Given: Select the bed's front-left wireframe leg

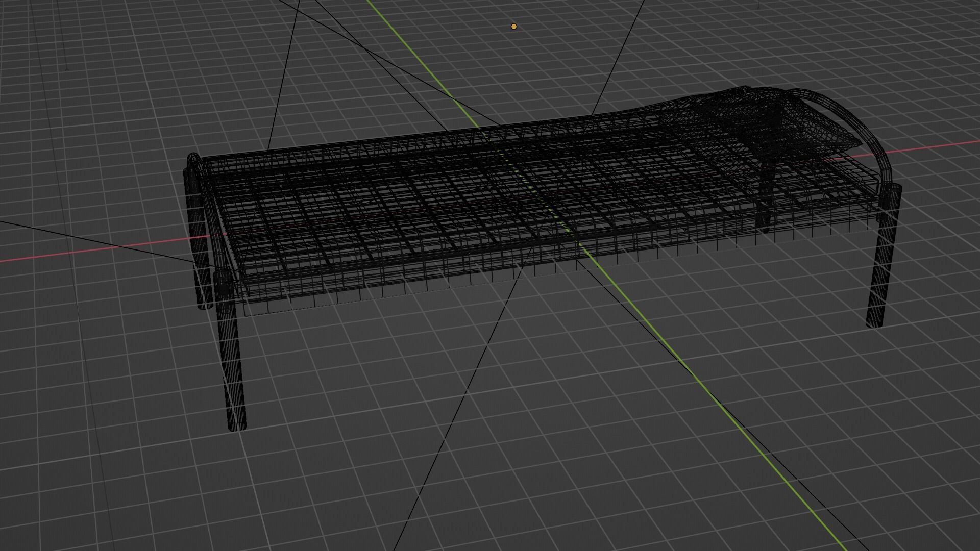Looking at the screenshot, I should click(230, 350).
